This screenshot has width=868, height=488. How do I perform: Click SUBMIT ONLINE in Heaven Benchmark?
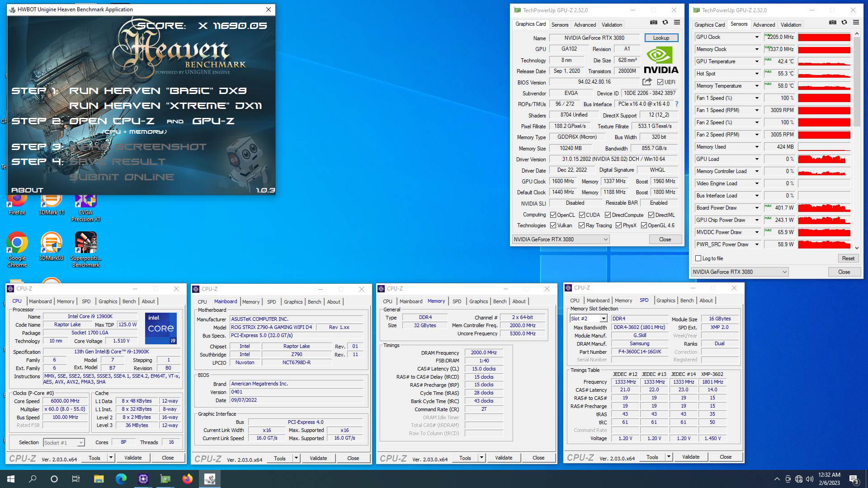(x=122, y=177)
